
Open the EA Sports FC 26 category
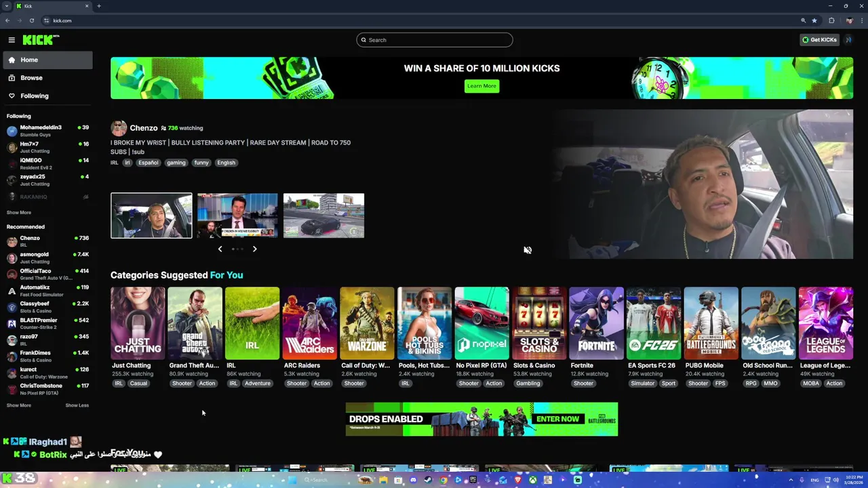pos(653,323)
